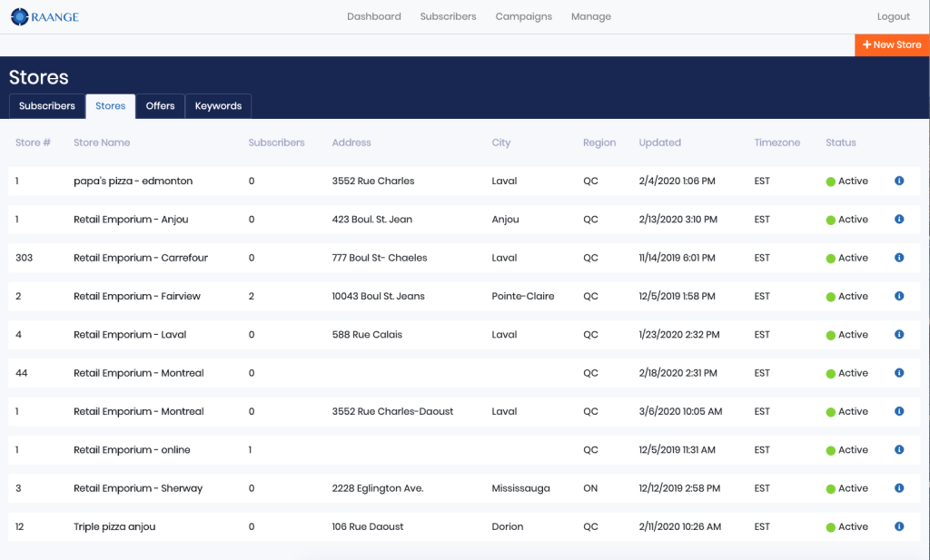This screenshot has height=560, width=930.
Task: Select store name Retail Emporium - Laval
Action: (130, 335)
